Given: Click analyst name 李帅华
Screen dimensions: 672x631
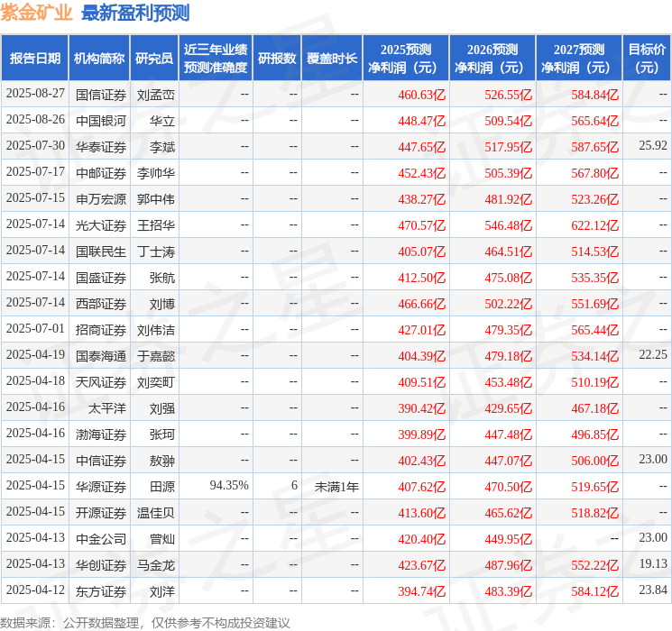Looking at the screenshot, I should (156, 173).
